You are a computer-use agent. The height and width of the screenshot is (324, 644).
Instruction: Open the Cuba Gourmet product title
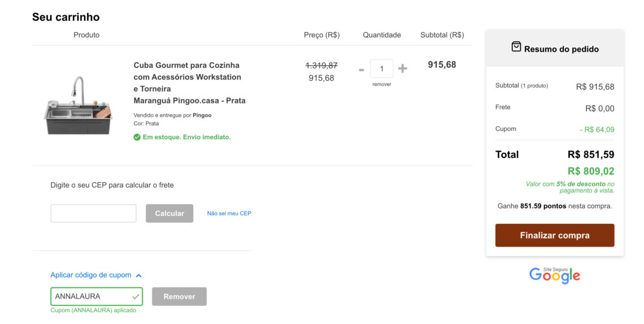[x=189, y=83]
